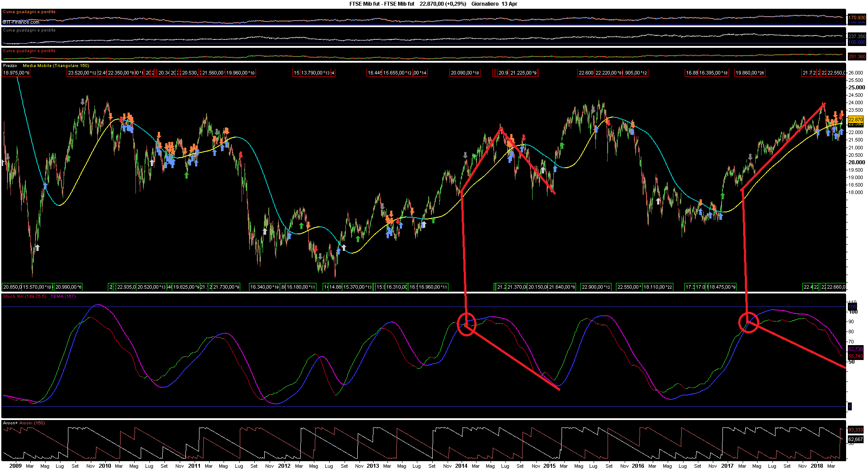This screenshot has width=868, height=473.
Task: Select the red trade label 21.225,00*9
Action: click(523, 73)
